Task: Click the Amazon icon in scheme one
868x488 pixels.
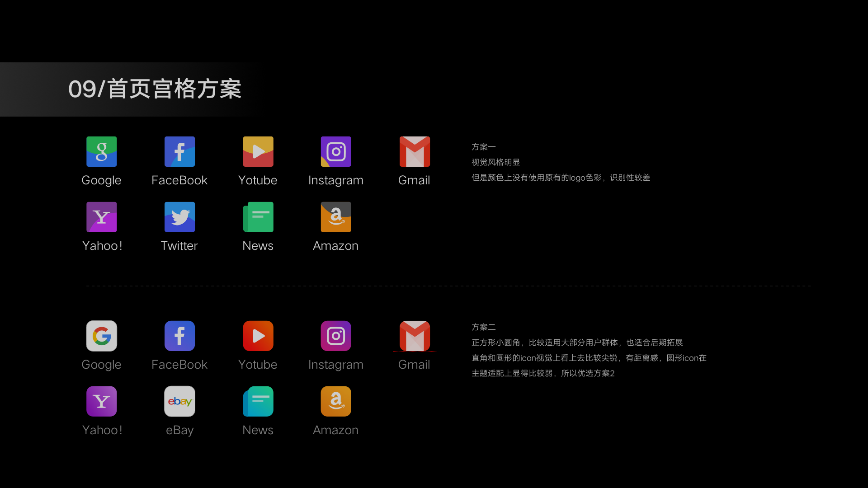Action: click(336, 217)
